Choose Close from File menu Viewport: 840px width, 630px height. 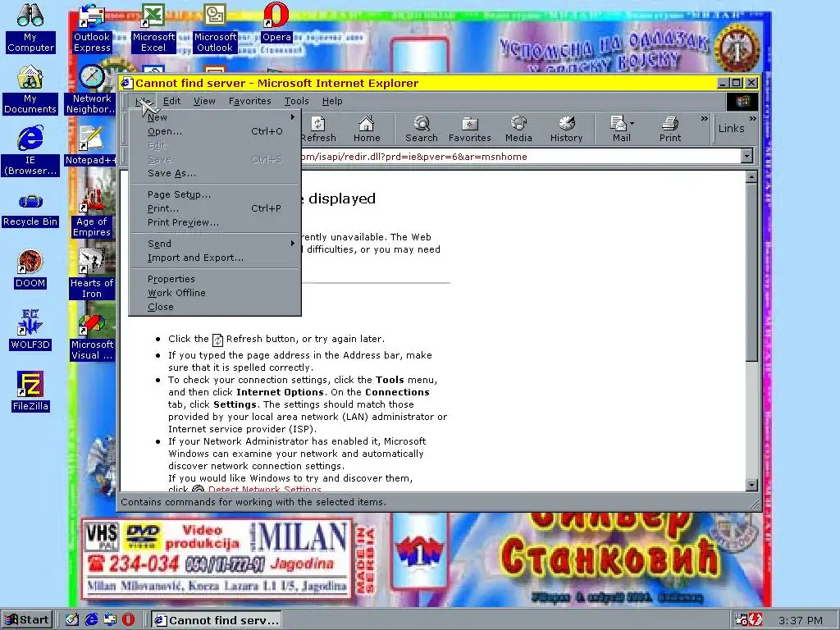coord(215,307)
